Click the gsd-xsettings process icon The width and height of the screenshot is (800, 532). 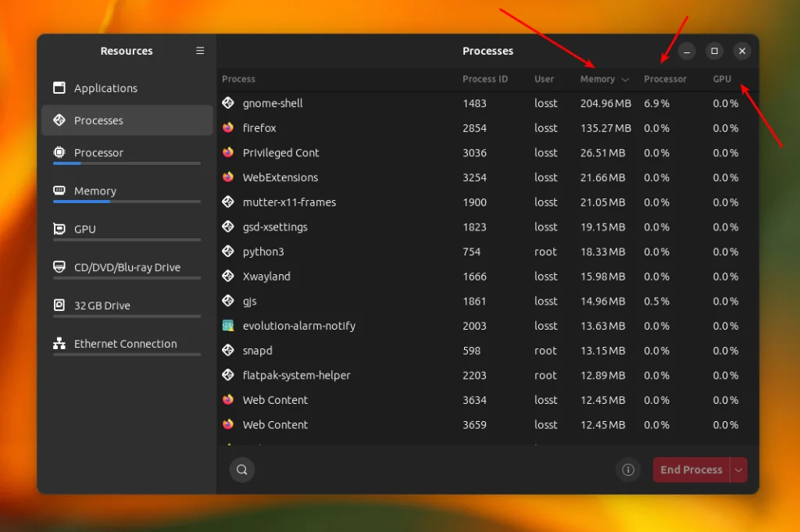click(x=228, y=227)
